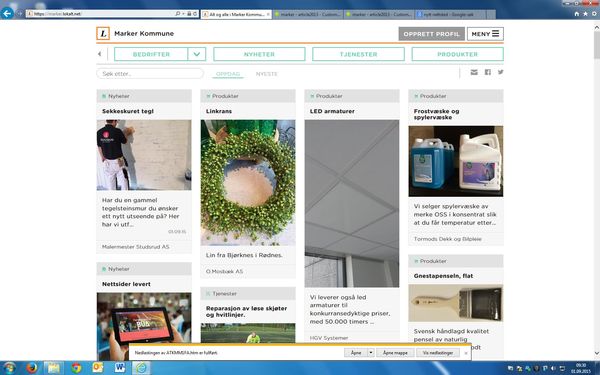Click the Facebook share icon
This screenshot has width=600, height=375.
click(488, 72)
